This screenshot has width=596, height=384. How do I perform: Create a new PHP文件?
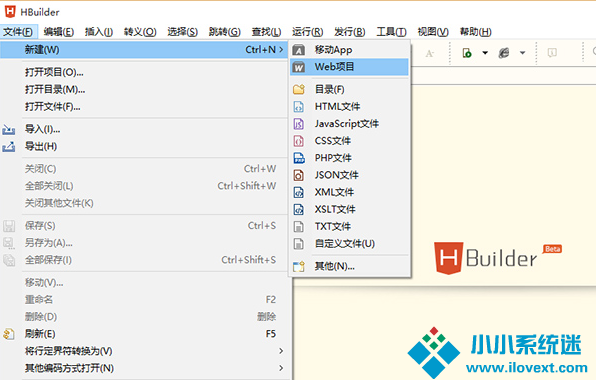(x=350, y=158)
